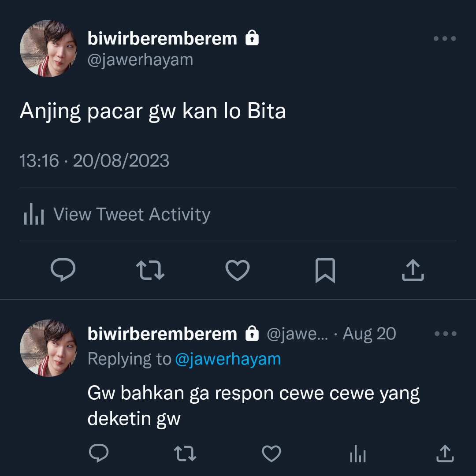Screen dimensions: 476x476
Task: Reply to the second tweet by biwirberemberem
Action: click(x=99, y=453)
